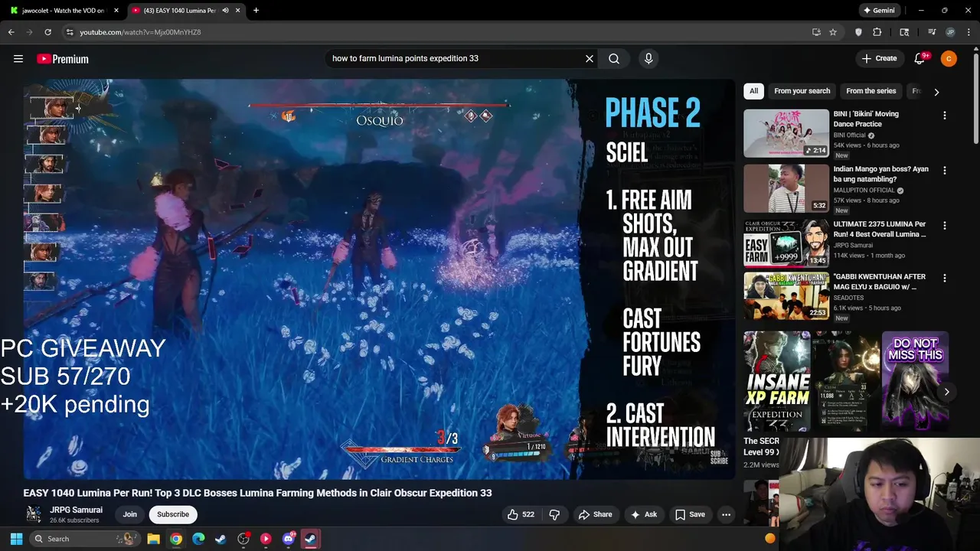The height and width of the screenshot is (551, 980).
Task: Close the jawocolet VOD tab
Action: tap(116, 10)
